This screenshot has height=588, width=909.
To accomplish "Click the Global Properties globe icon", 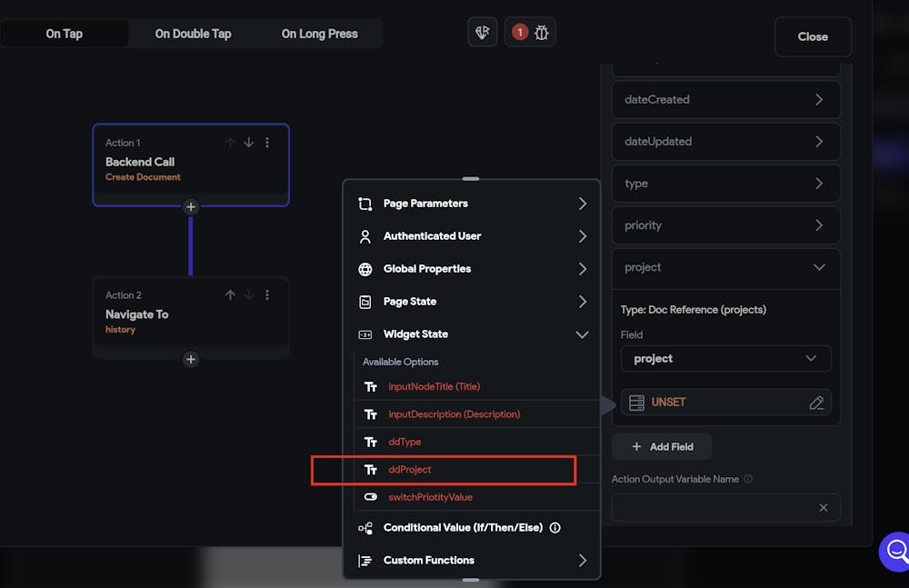I will (x=365, y=268).
